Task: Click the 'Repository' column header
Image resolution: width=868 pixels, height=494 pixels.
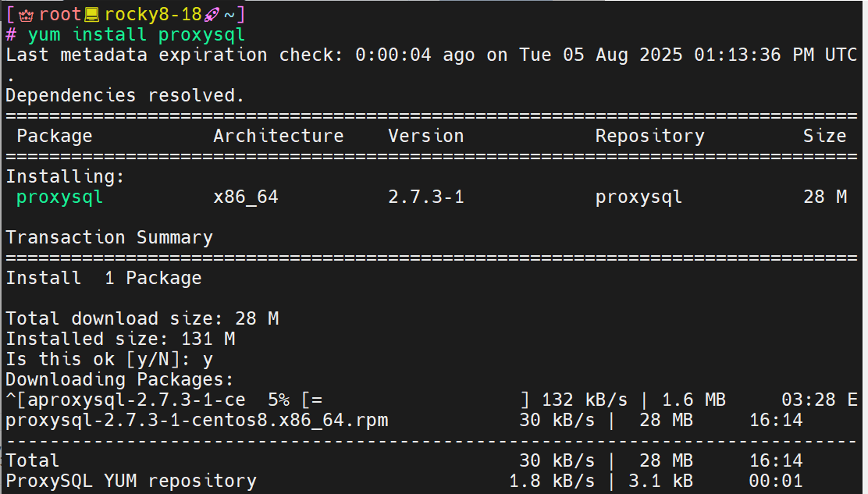Action: 650,136
